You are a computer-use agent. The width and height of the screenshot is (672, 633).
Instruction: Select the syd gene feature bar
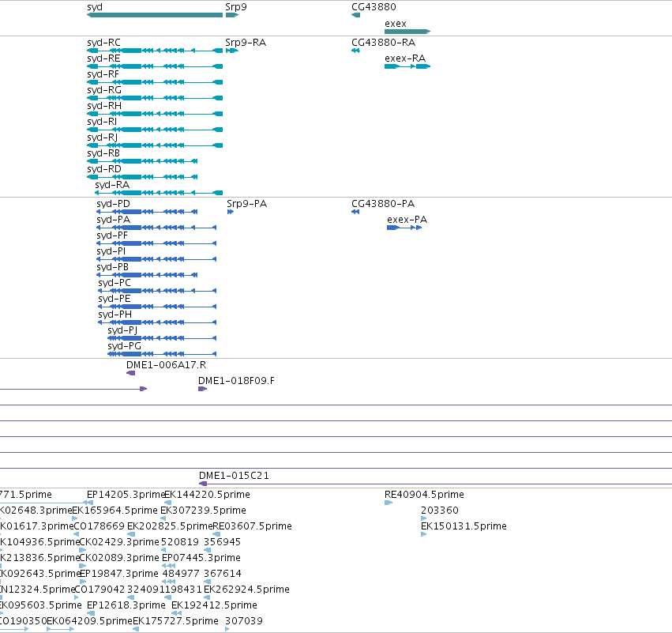pyautogui.click(x=155, y=15)
